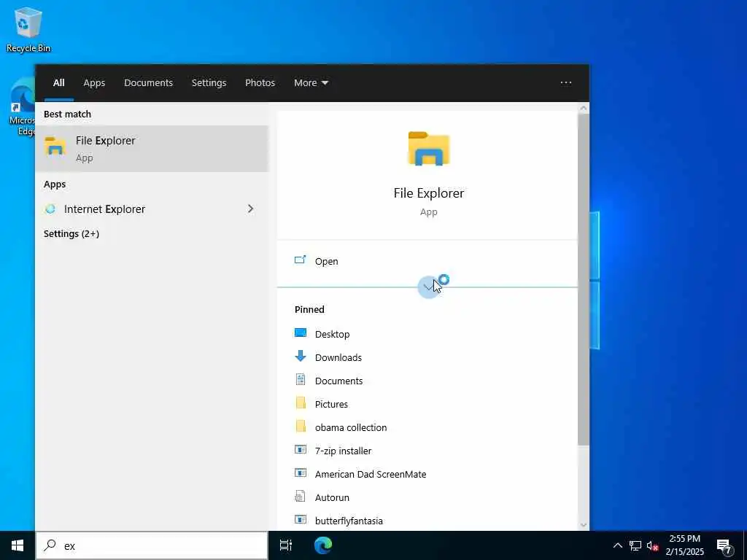Click the Autorun file icon
The image size is (747, 560).
point(300,496)
